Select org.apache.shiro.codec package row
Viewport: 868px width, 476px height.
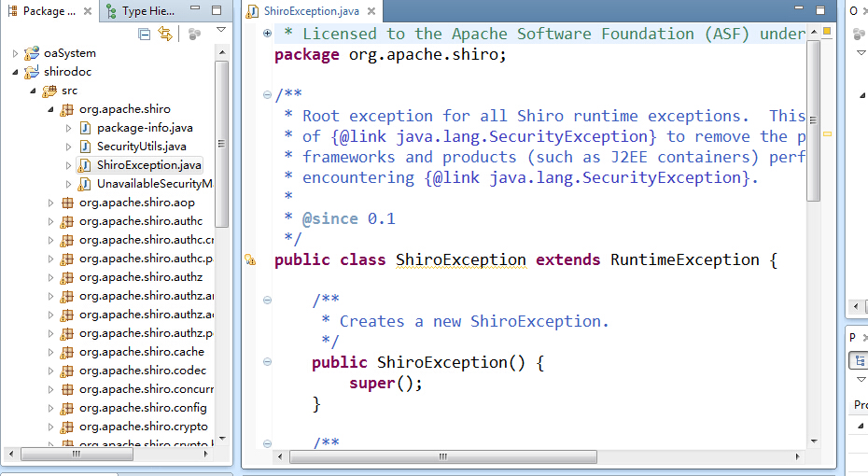tap(142, 371)
